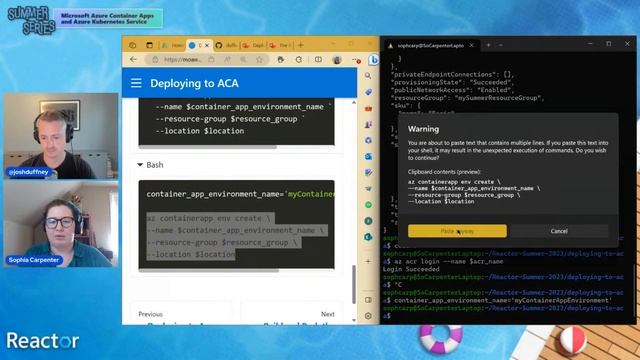Click the '--location $location' line in upper block
Image resolution: width=640 pixels, height=360 pixels.
click(200, 131)
